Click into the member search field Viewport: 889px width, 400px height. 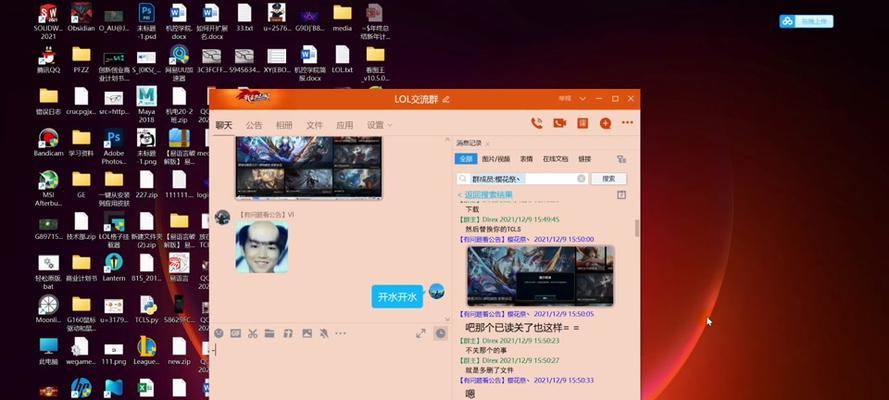(x=522, y=178)
